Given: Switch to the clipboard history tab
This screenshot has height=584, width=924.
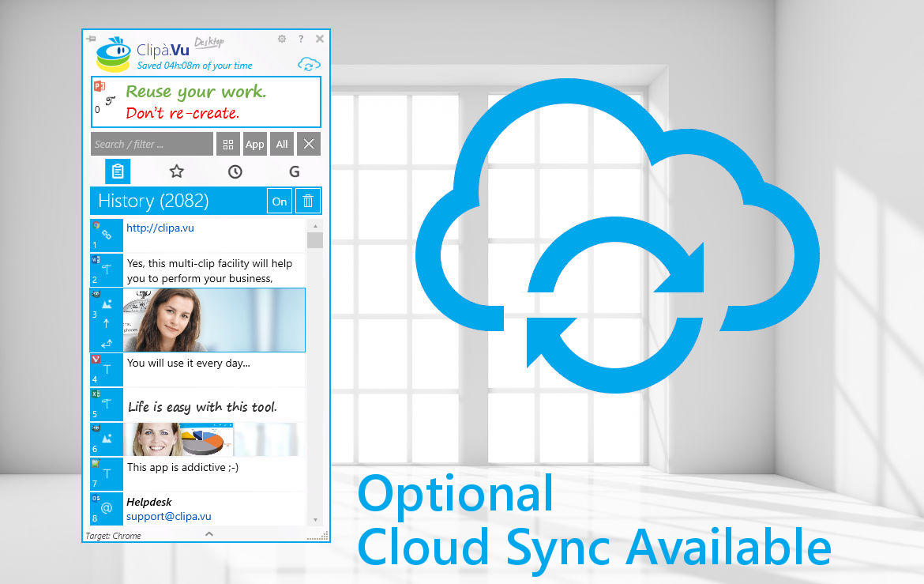Looking at the screenshot, I should pos(118,171).
